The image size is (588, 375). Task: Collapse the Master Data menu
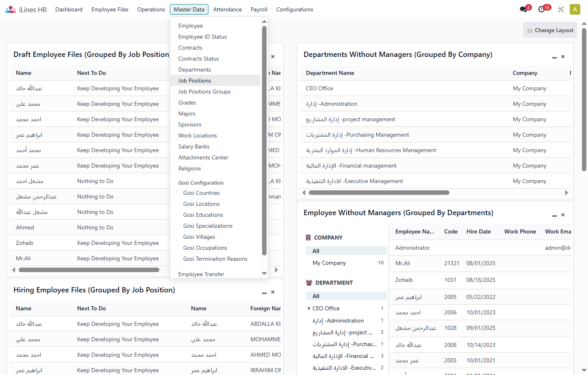(189, 9)
